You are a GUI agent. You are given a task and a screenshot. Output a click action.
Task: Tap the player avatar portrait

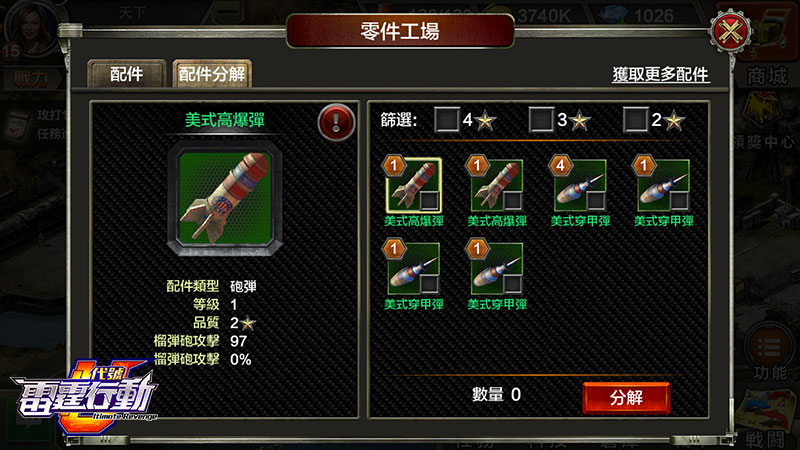click(32, 28)
